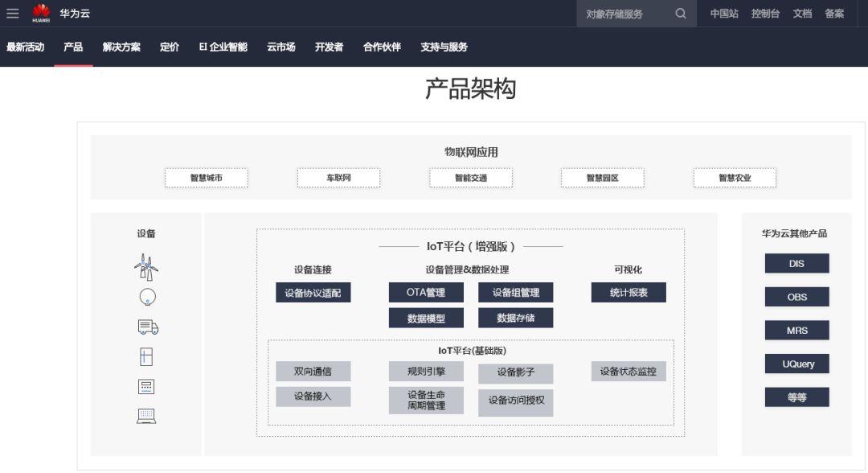Click the UQuery product block

point(797,364)
